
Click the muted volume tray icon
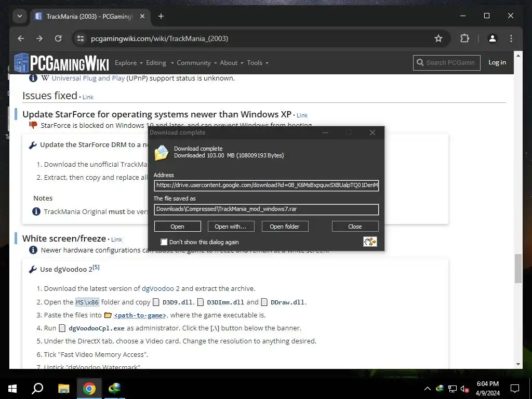(464, 389)
